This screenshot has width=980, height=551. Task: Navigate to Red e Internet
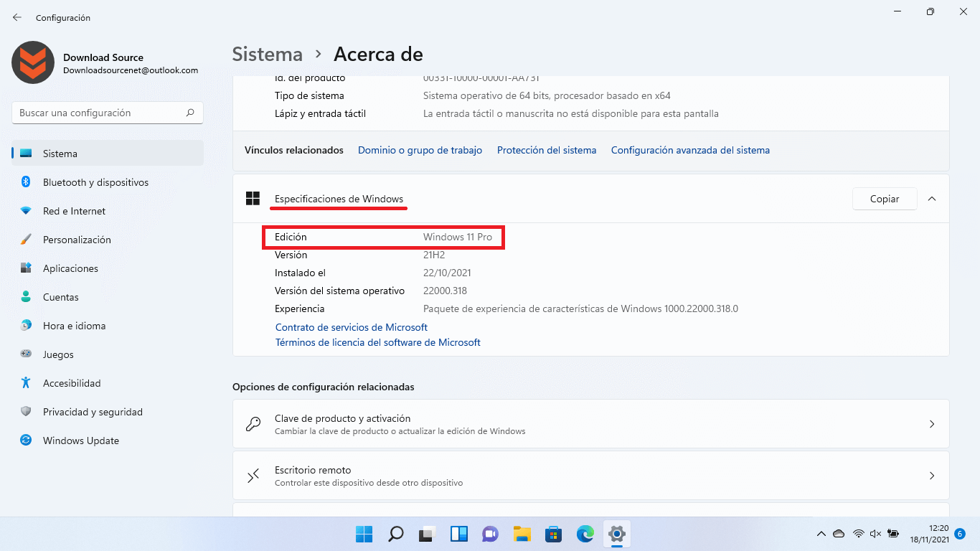click(x=108, y=211)
